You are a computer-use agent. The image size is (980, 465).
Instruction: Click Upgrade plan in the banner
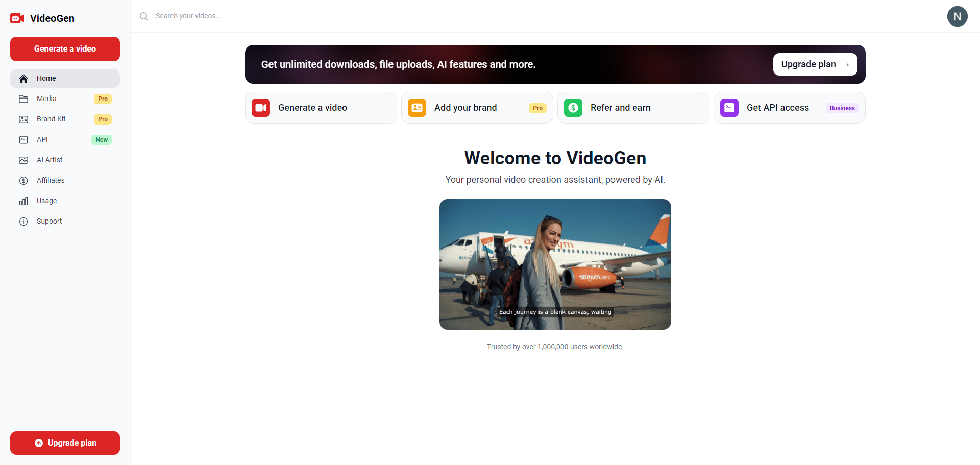coord(815,64)
